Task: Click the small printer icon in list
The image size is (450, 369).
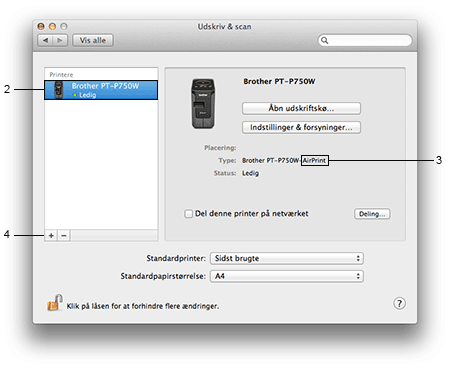Action: tap(59, 90)
